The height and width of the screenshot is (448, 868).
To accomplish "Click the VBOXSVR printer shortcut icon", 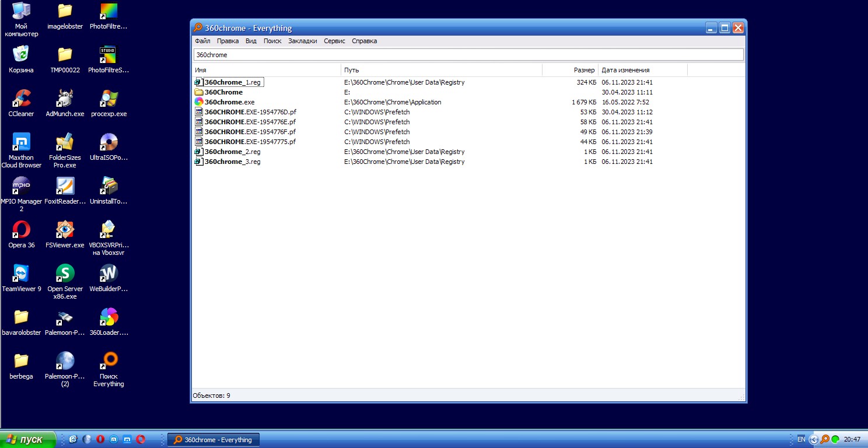I will (108, 238).
